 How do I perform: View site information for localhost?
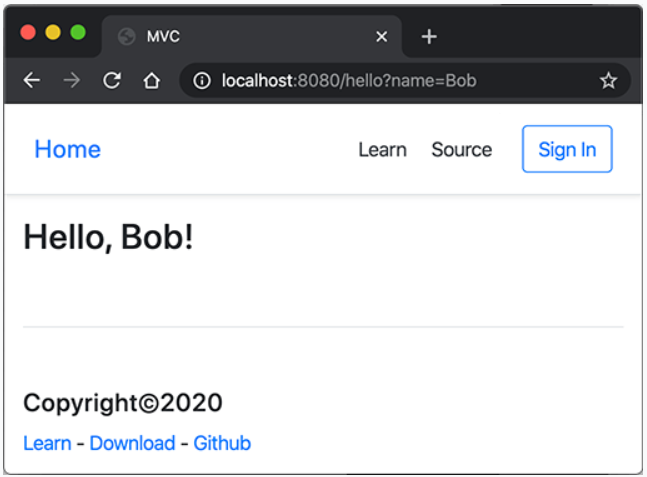coord(202,80)
